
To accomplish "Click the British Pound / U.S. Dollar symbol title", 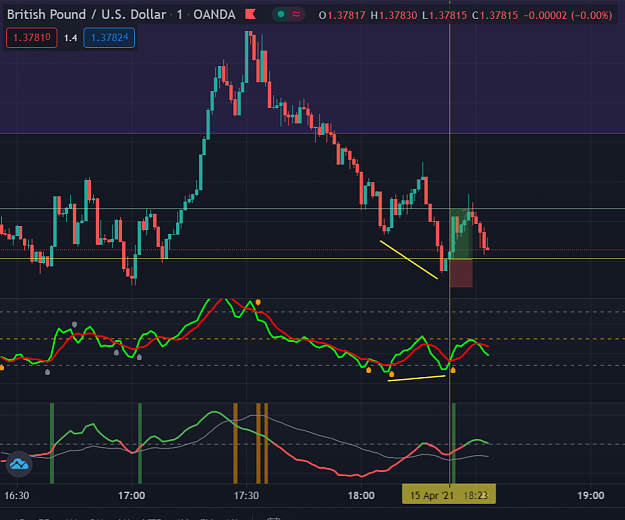I will tap(86, 15).
